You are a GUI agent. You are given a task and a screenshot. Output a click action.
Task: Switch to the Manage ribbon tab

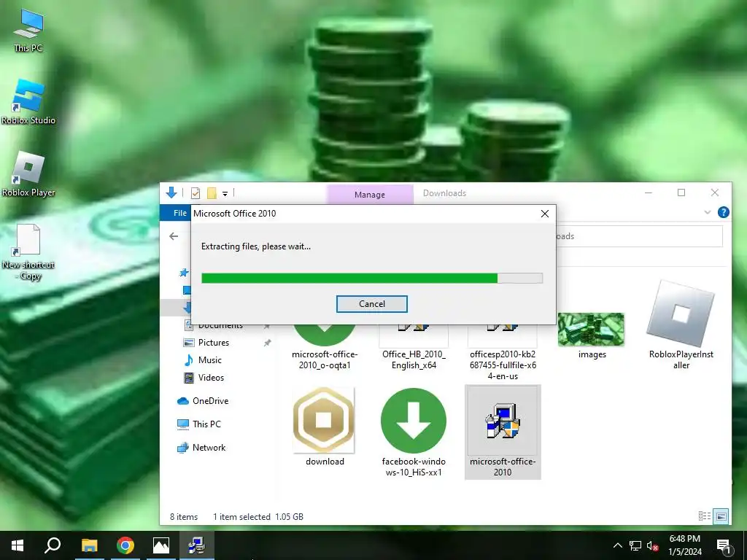tap(370, 194)
